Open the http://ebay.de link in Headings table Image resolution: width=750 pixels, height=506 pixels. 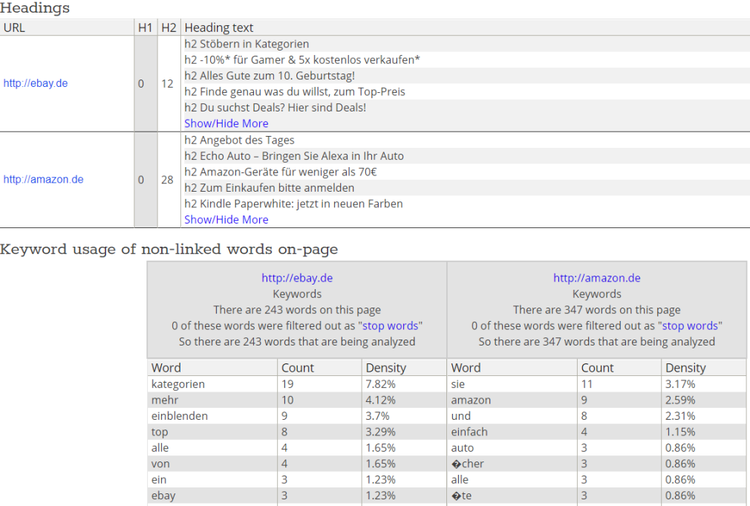tap(35, 83)
